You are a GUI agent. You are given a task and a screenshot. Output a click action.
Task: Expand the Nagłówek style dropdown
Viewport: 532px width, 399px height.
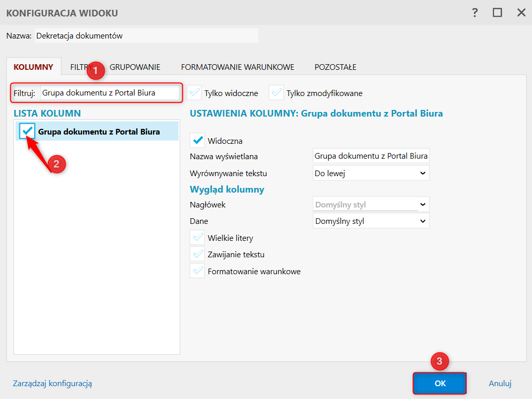[x=371, y=204]
